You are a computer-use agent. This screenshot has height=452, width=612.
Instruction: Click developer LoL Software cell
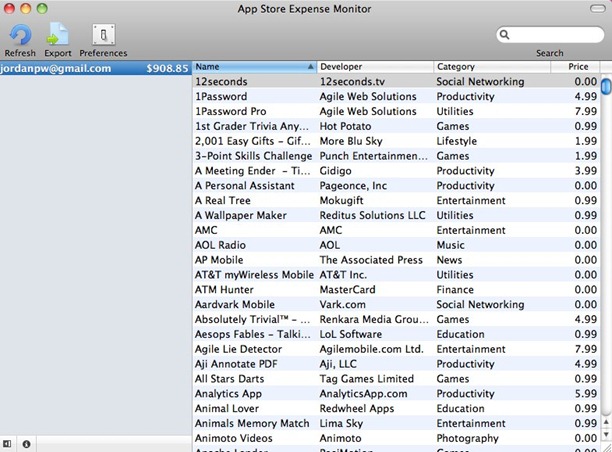pyautogui.click(x=351, y=334)
